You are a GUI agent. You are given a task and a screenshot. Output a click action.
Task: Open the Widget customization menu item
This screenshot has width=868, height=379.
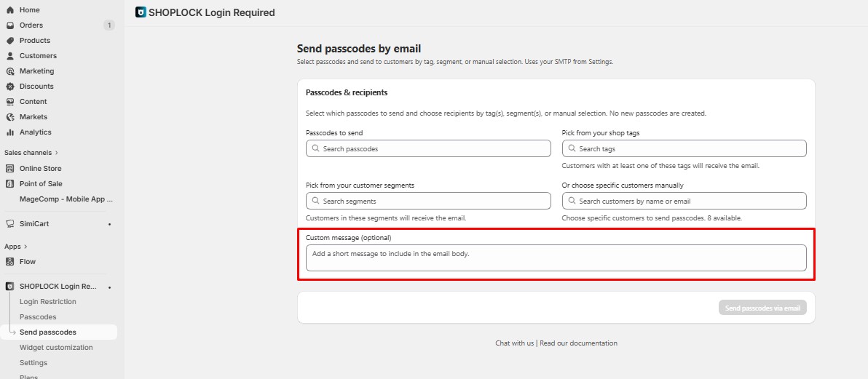pyautogui.click(x=56, y=348)
